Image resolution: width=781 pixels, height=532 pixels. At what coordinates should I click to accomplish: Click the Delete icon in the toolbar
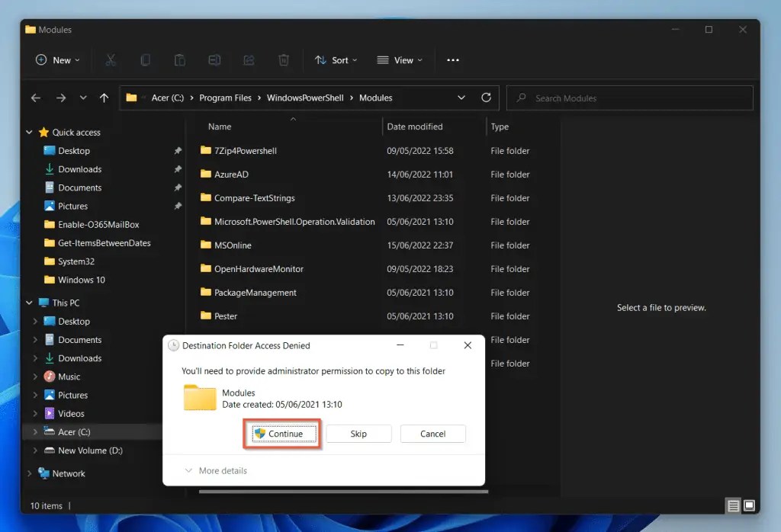(x=283, y=60)
